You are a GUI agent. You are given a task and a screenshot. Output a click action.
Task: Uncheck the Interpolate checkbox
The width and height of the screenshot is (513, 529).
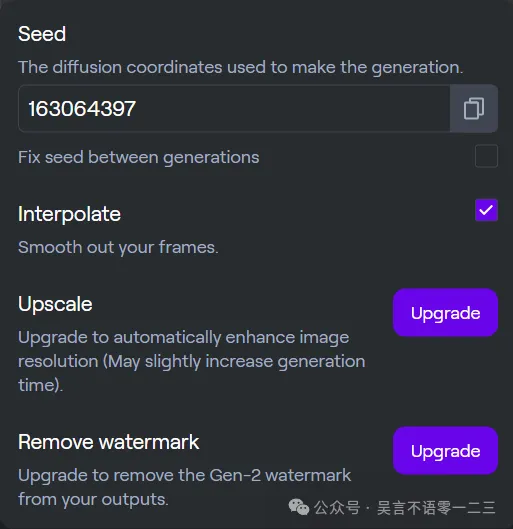point(486,210)
